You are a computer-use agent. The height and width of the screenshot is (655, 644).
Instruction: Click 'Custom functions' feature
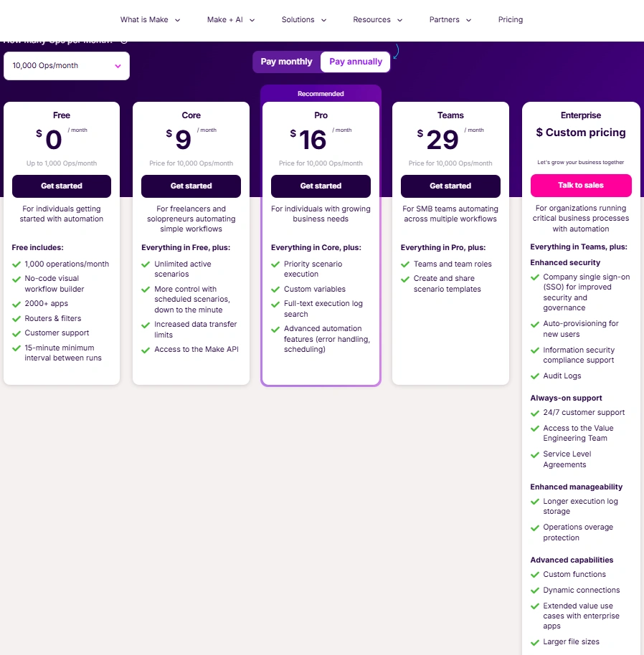click(574, 574)
